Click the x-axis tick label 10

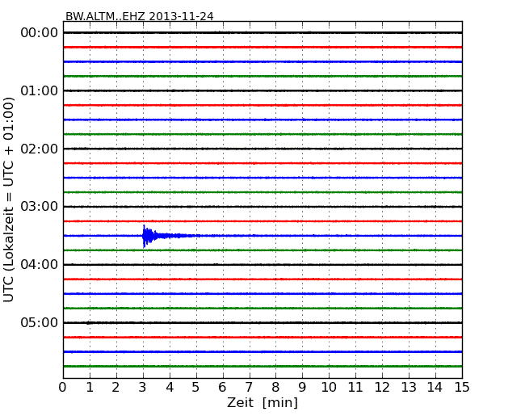(329, 387)
